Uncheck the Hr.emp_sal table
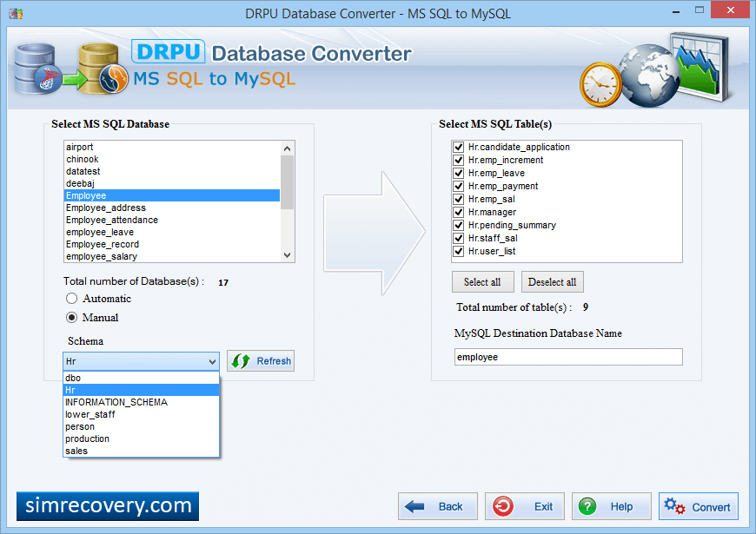This screenshot has width=756, height=534. click(x=458, y=199)
